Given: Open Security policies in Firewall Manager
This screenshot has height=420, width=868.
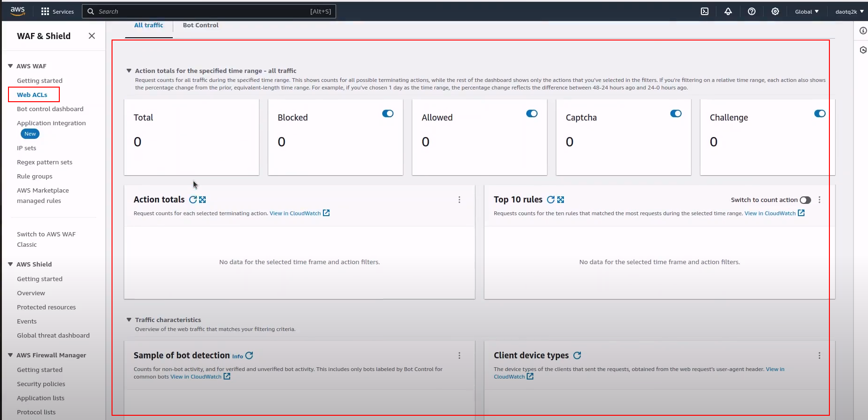Looking at the screenshot, I should (41, 384).
